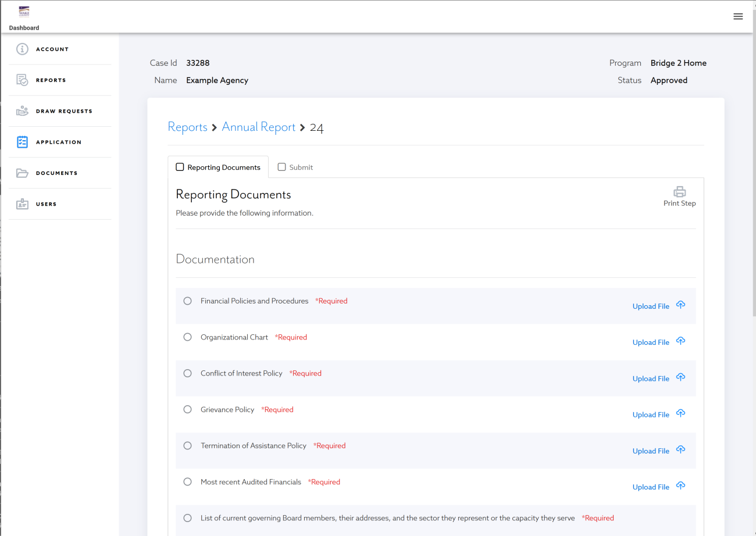The height and width of the screenshot is (536, 756).
Task: Select the Draw Requests hand icon
Action: coord(22,111)
